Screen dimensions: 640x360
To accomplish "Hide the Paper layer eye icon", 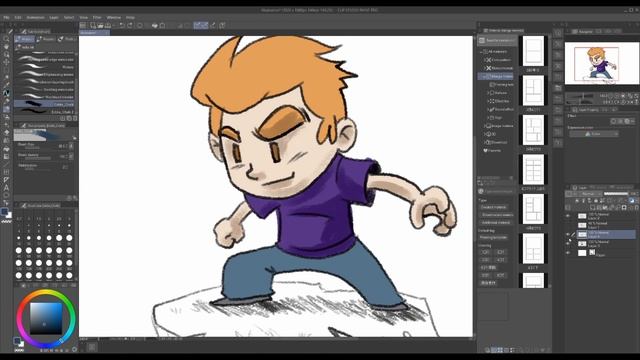I will pyautogui.click(x=568, y=253).
